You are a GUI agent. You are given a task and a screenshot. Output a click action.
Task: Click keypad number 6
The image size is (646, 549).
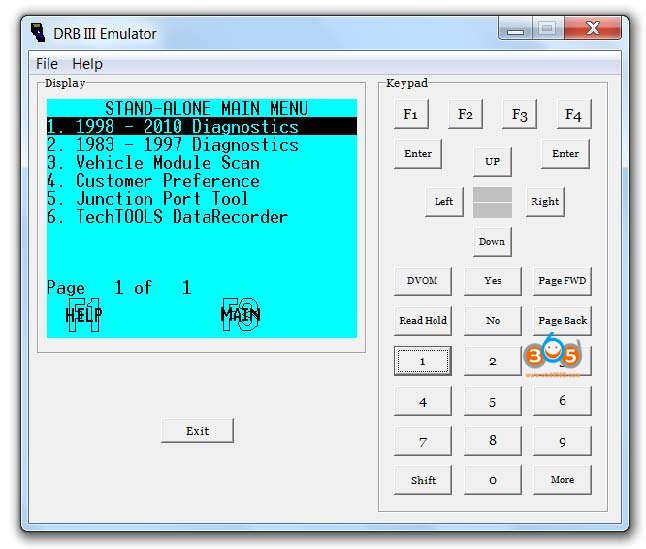[x=562, y=401]
